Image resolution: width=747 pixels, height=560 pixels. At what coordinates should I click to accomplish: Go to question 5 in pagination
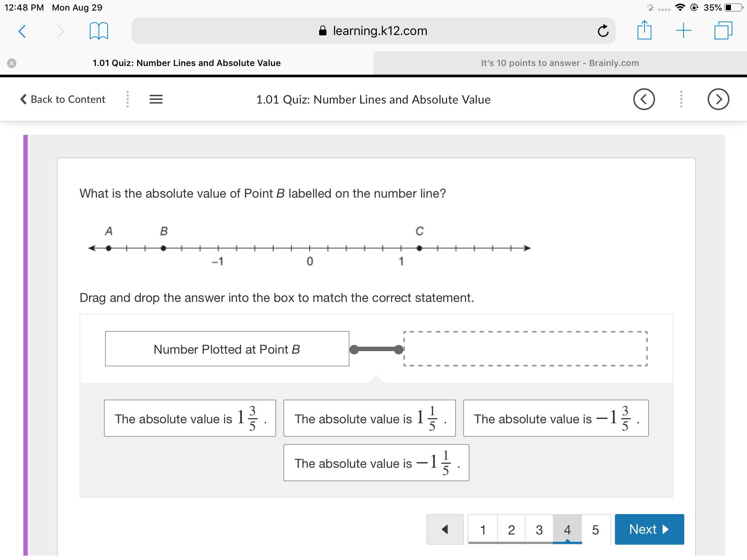coord(596,529)
